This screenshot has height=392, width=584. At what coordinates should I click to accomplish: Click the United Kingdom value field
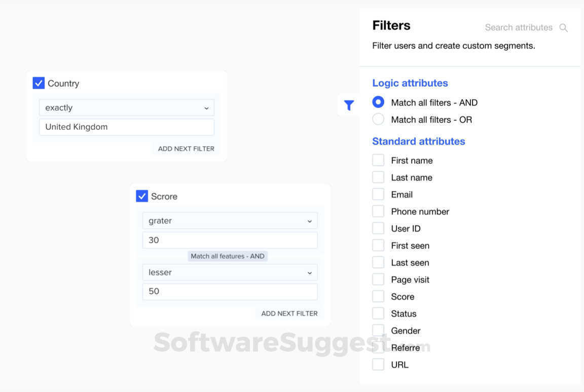(126, 127)
